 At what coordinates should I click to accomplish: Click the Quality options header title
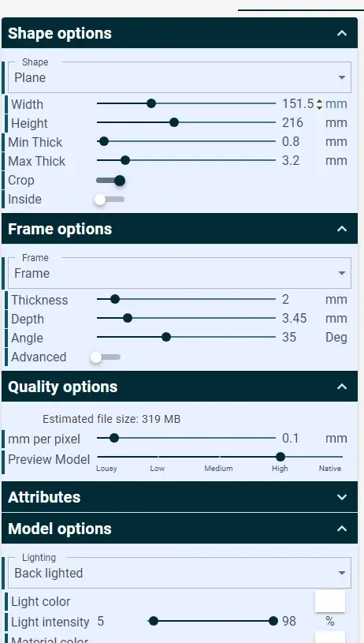tap(63, 387)
